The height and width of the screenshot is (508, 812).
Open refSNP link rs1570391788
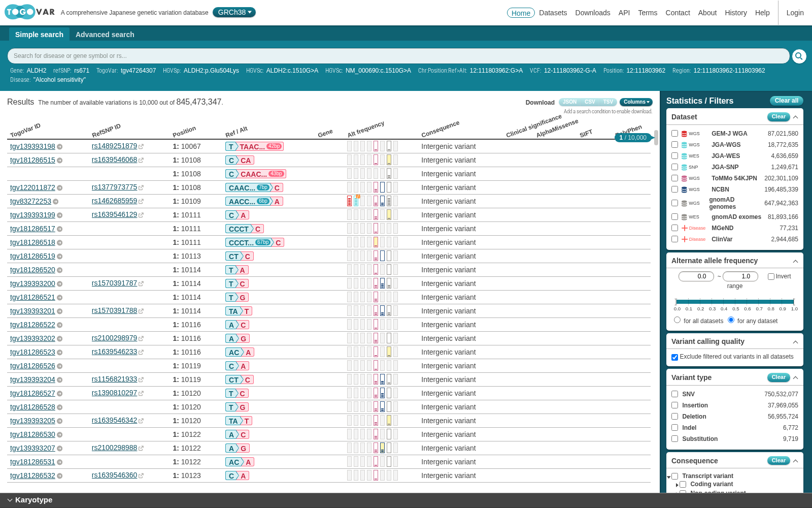pyautogui.click(x=114, y=310)
